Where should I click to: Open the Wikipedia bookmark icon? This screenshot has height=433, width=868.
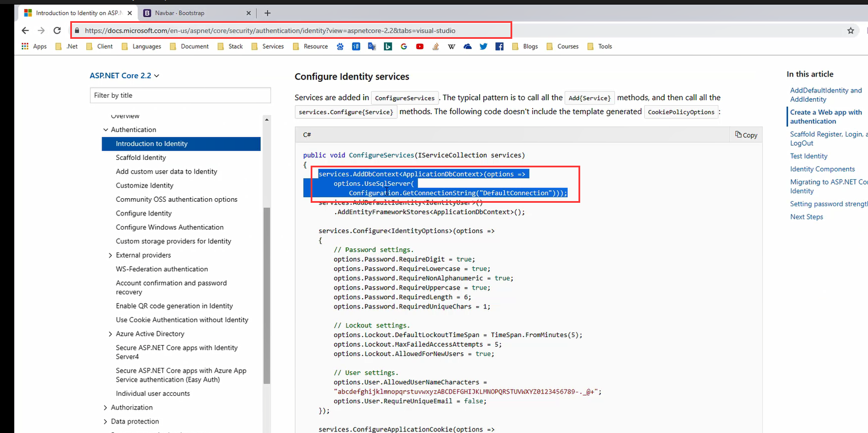(x=452, y=46)
